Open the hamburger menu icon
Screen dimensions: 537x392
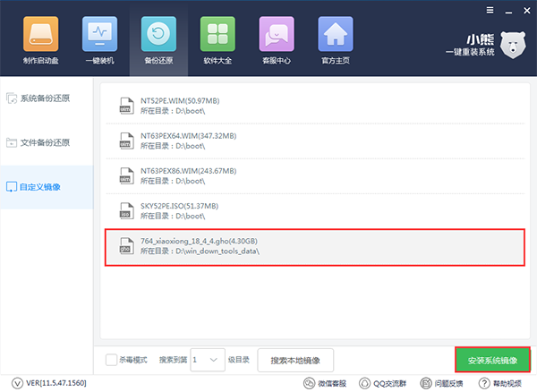coord(490,10)
